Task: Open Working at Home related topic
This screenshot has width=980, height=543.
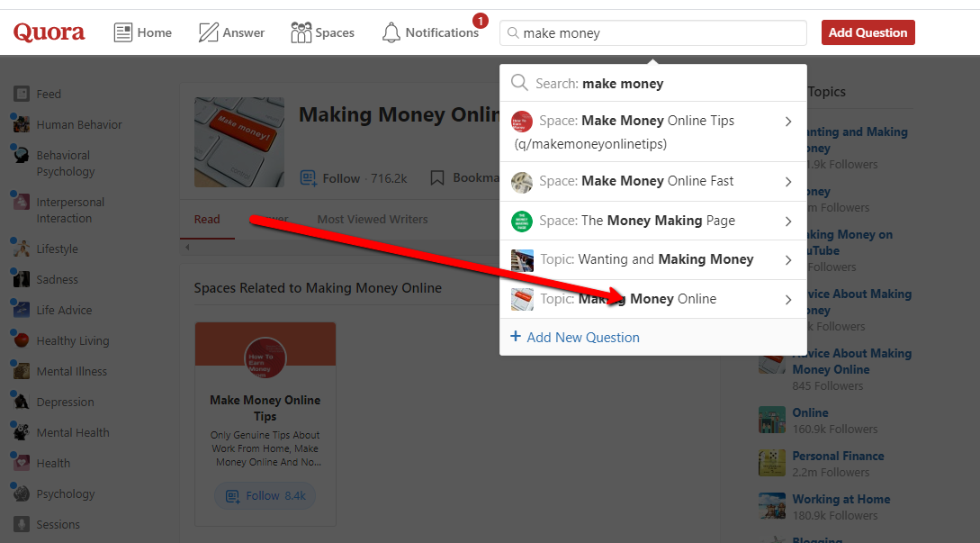Action: point(841,499)
